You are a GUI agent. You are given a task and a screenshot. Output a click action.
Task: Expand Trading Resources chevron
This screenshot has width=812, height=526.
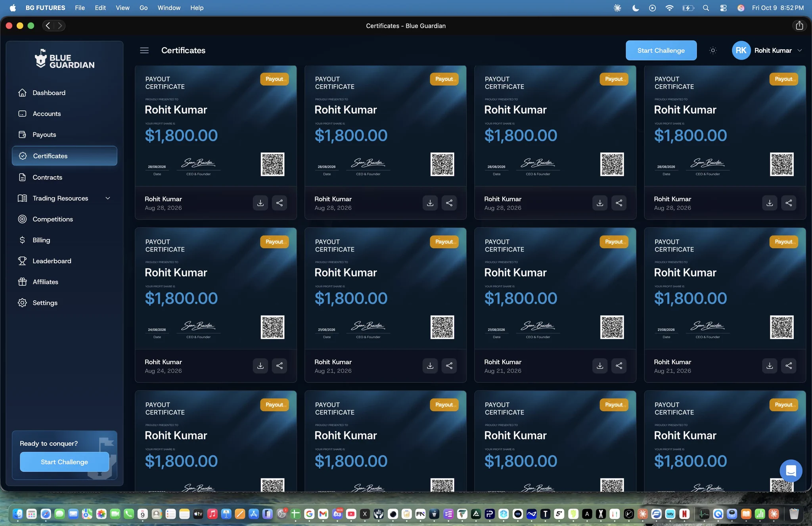tap(107, 198)
